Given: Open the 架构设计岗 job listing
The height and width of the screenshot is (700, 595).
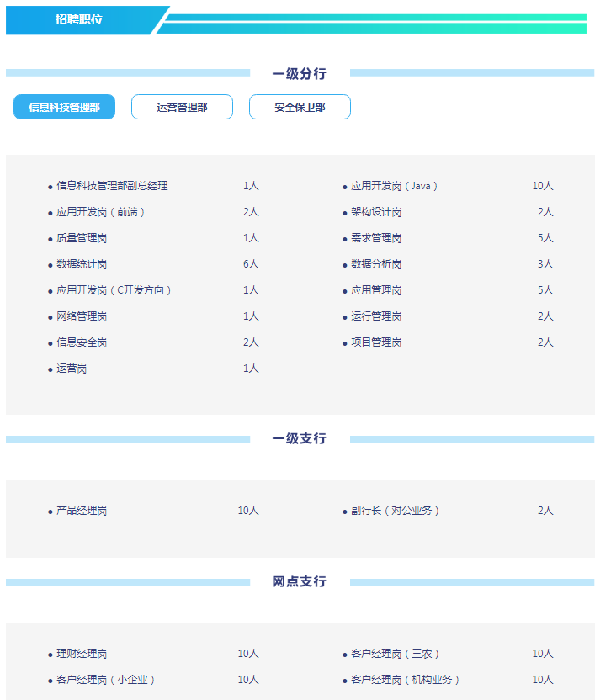Looking at the screenshot, I should coord(376,212).
